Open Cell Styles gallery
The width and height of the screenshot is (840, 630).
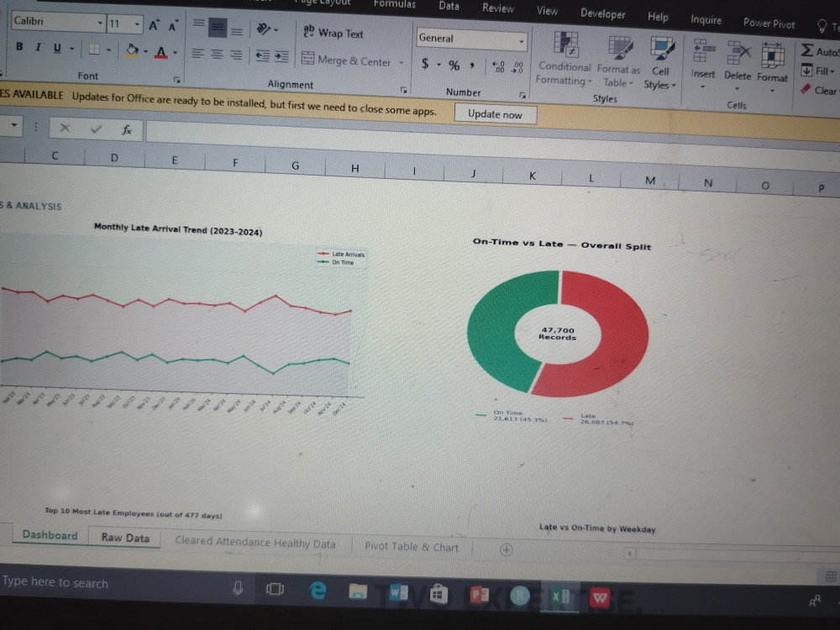(660, 63)
